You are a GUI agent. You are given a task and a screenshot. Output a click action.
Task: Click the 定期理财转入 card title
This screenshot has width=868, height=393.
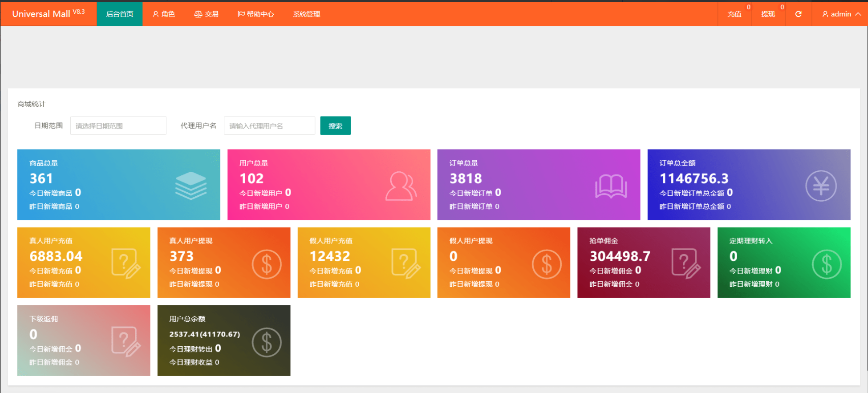(x=751, y=241)
